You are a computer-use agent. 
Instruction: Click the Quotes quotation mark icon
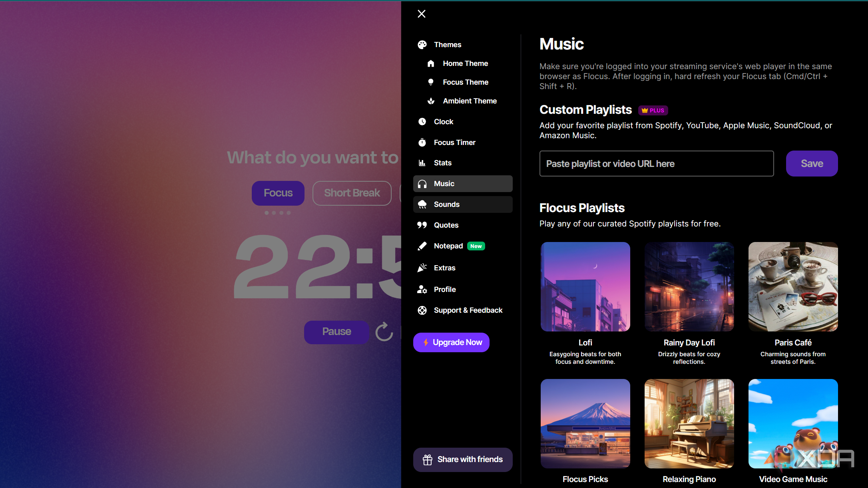click(x=422, y=225)
